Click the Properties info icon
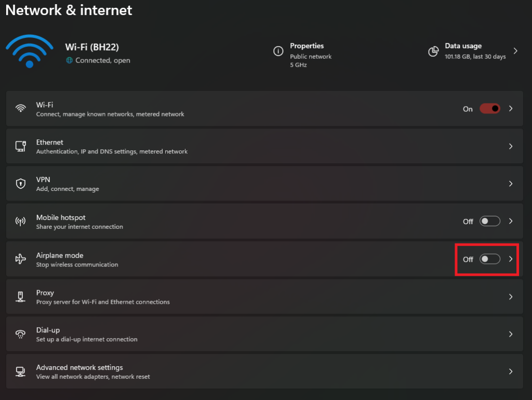532x400 pixels. (279, 51)
